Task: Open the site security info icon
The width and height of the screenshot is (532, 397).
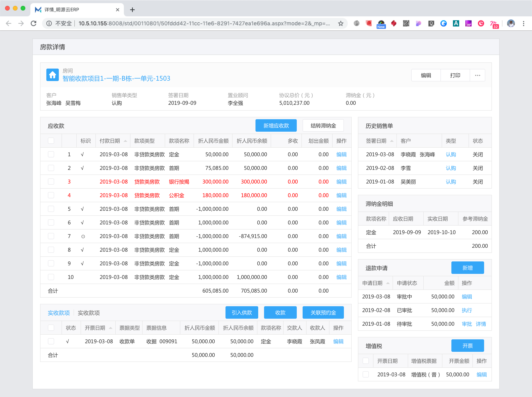Action: (x=49, y=23)
